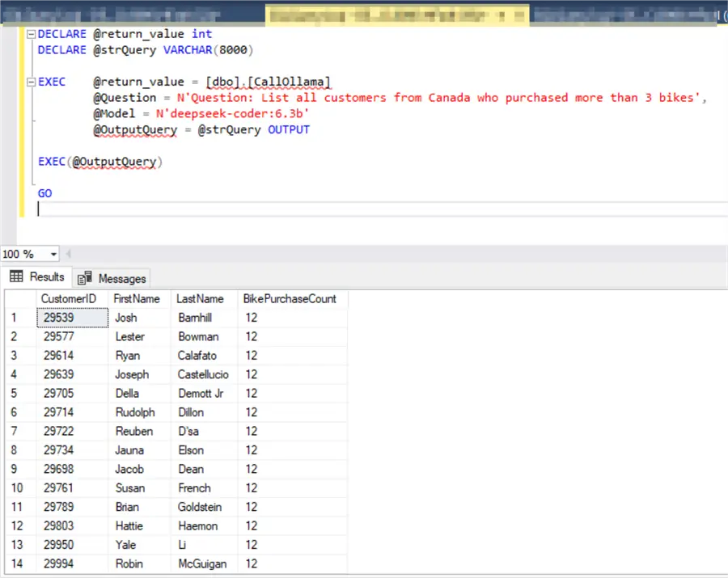728x578 pixels.
Task: Select the LastName cell Li
Action: (204, 545)
